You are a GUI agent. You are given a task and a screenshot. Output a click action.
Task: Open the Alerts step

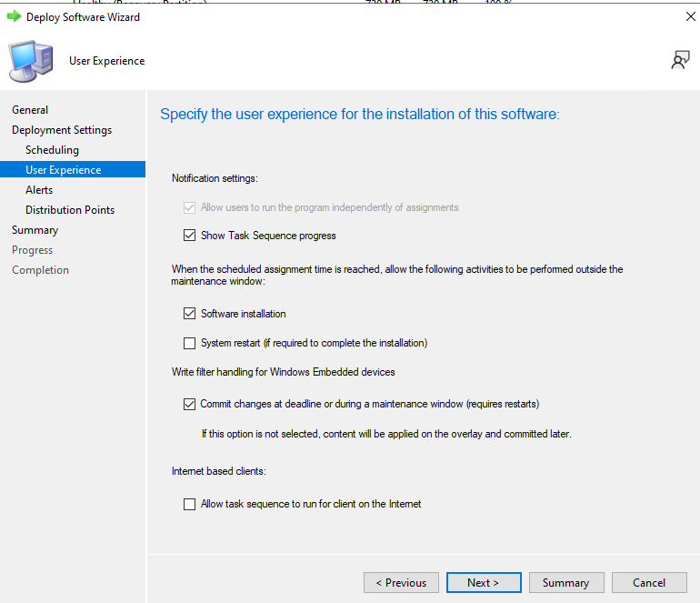tap(39, 190)
